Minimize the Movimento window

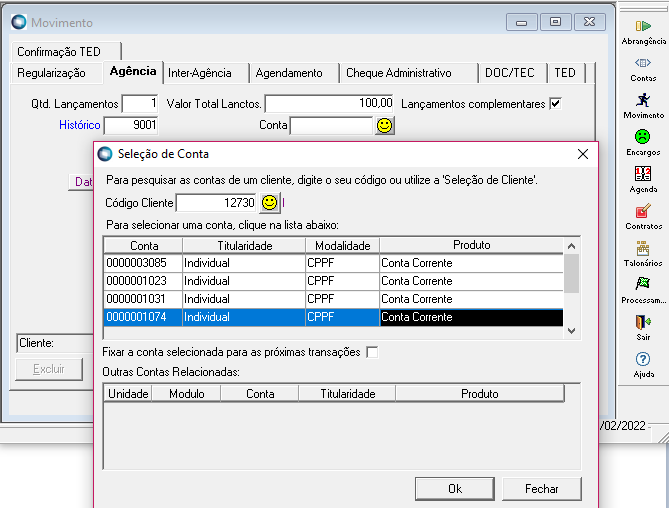(522, 22)
